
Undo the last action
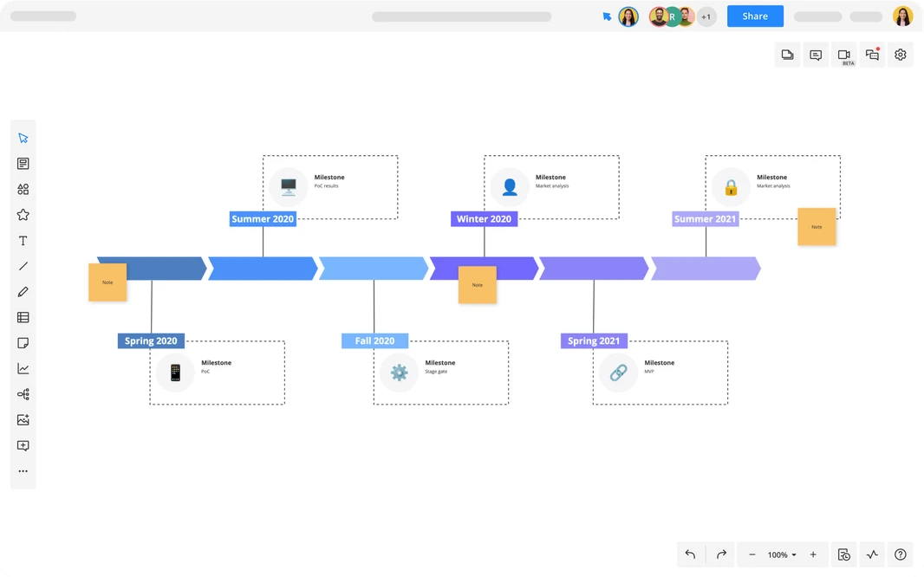691,554
